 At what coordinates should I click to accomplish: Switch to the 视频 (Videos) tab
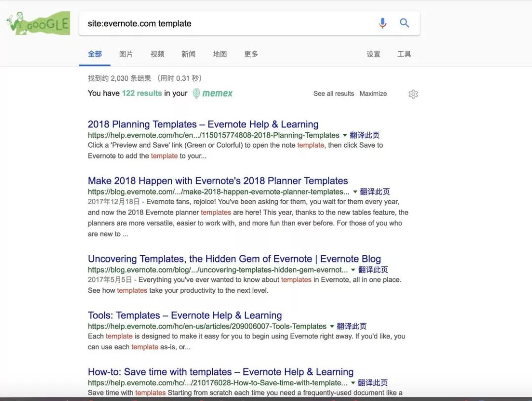pos(157,54)
